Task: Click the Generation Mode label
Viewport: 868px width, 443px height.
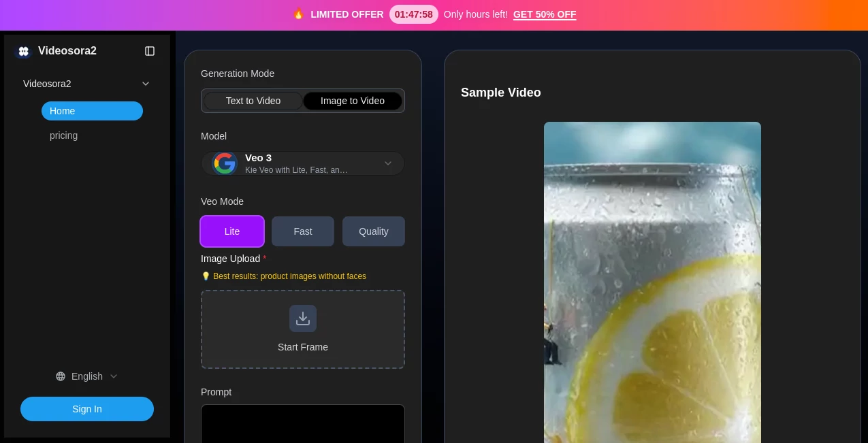Action: pos(238,73)
